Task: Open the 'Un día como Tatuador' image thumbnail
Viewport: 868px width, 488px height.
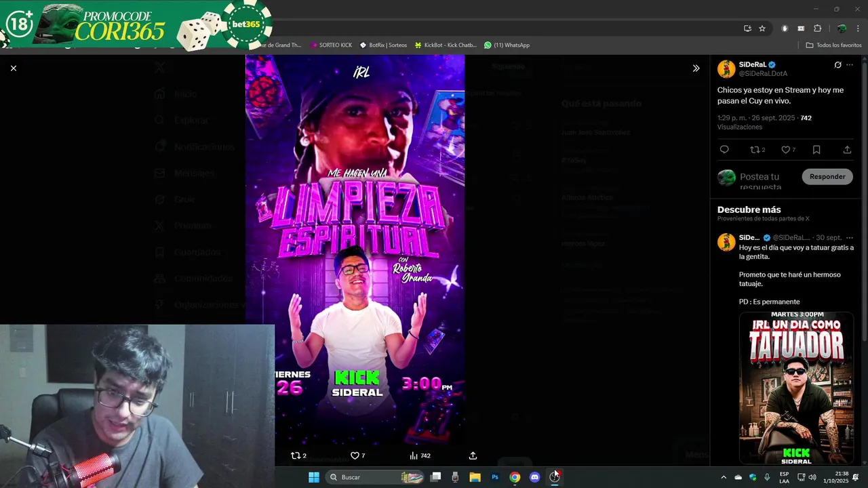Action: [x=796, y=388]
